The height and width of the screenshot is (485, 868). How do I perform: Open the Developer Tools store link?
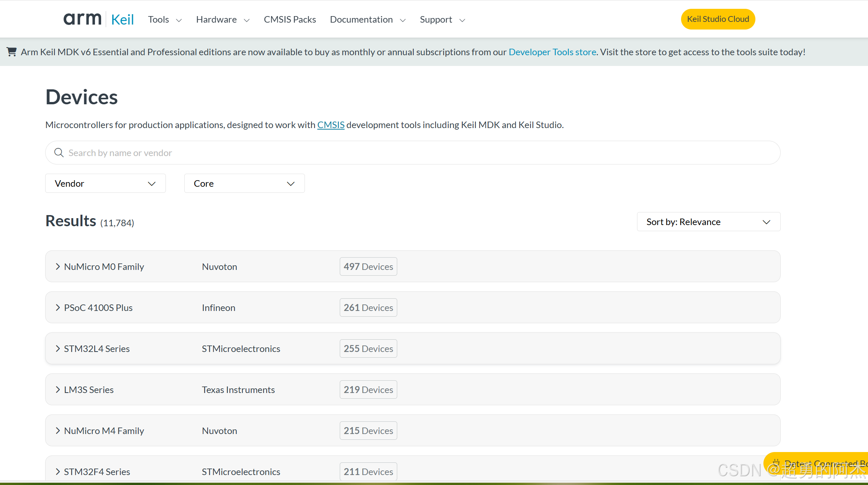[x=552, y=52]
